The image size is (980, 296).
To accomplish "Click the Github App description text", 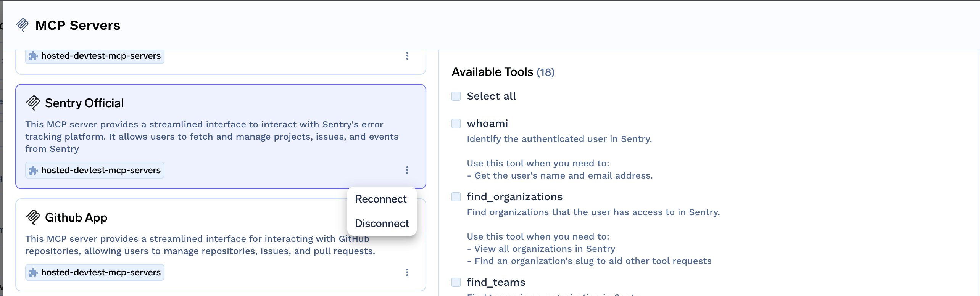I will coord(200,245).
